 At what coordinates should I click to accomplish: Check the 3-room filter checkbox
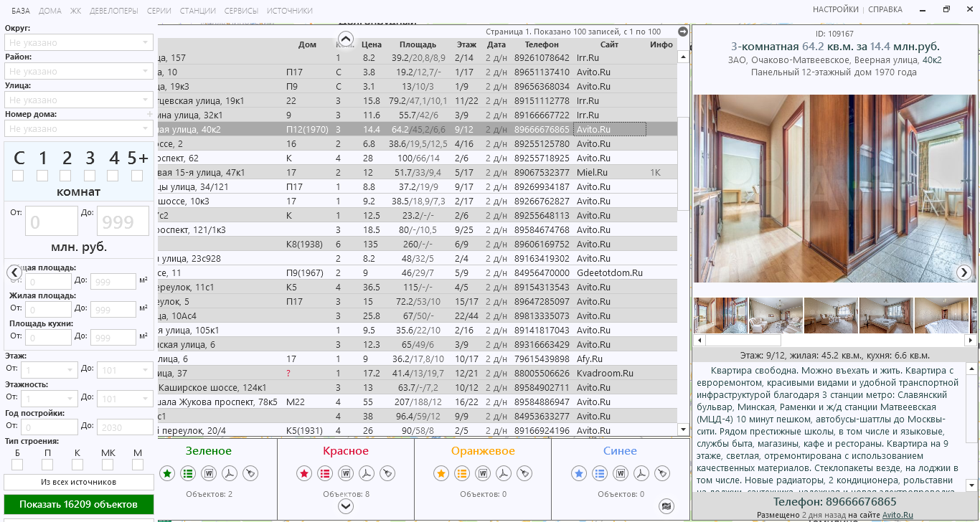[90, 176]
